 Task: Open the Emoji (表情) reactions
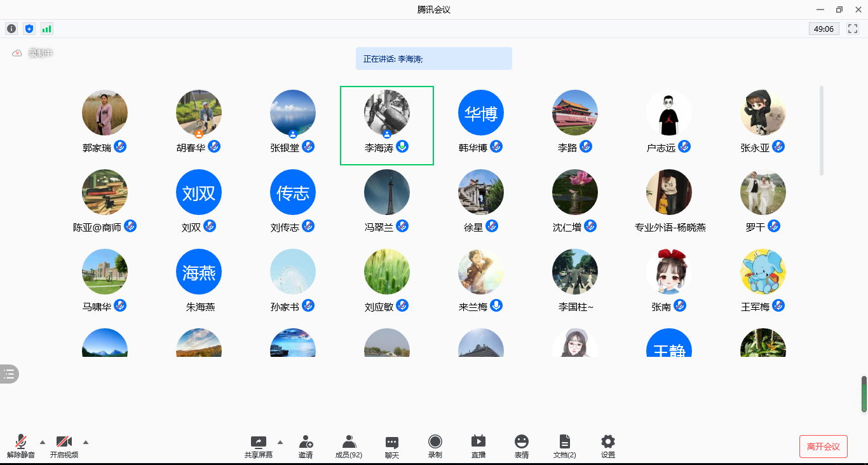[522, 446]
